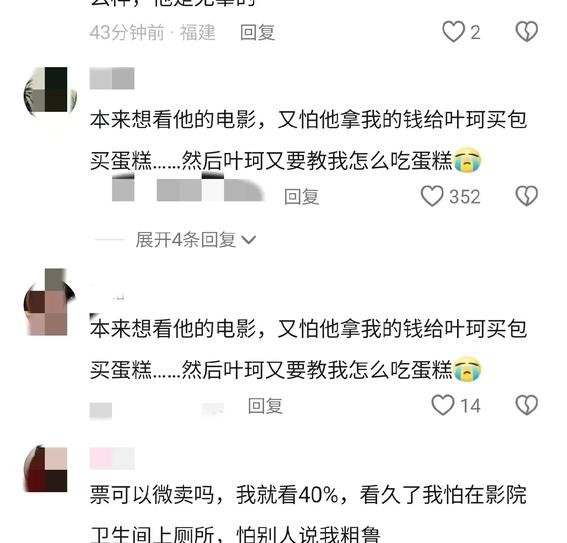The image size is (567, 543).
Task: Tap crying emoji in first 吃蛋糕 comment
Action: point(467,160)
